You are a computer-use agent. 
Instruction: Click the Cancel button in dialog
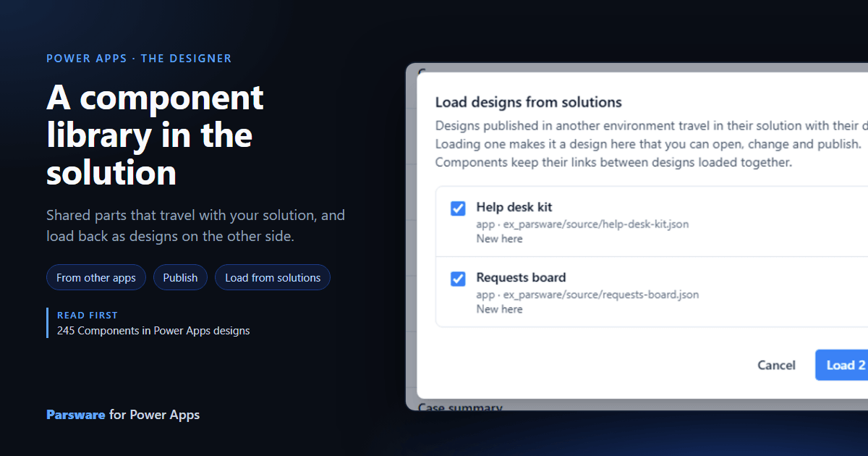coord(776,365)
